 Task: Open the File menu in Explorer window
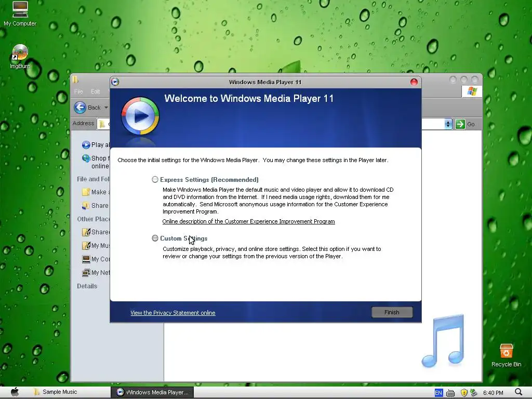(x=78, y=91)
